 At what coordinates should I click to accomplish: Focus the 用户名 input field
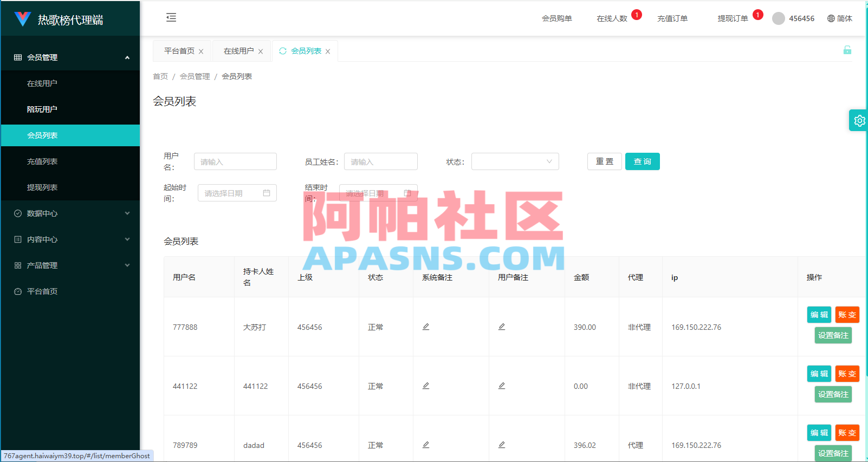235,161
